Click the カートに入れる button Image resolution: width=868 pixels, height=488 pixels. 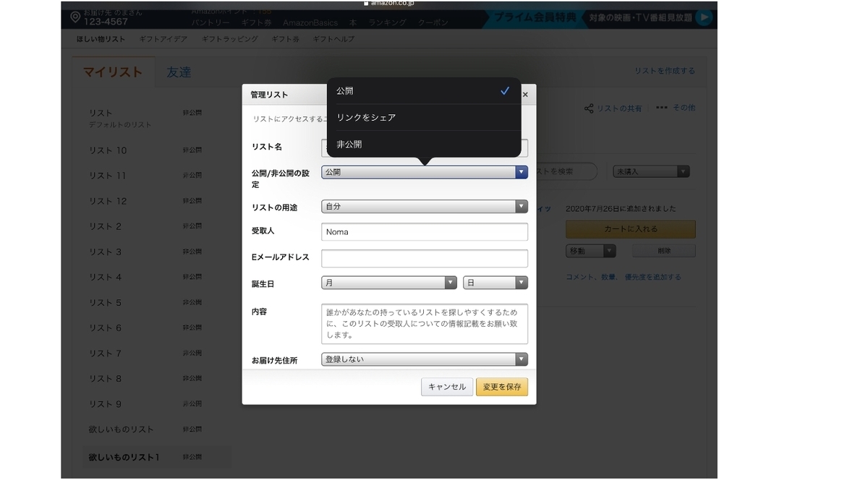631,229
